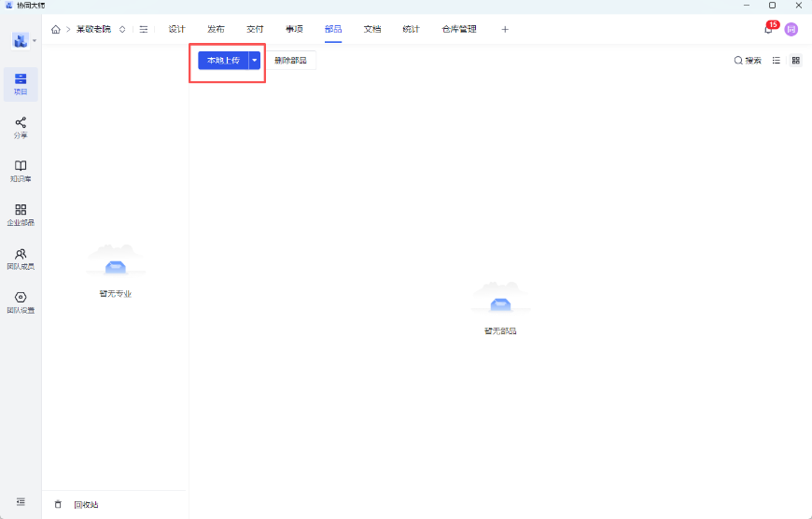
Task: Switch to the 仓库管理 tab
Action: coord(459,29)
